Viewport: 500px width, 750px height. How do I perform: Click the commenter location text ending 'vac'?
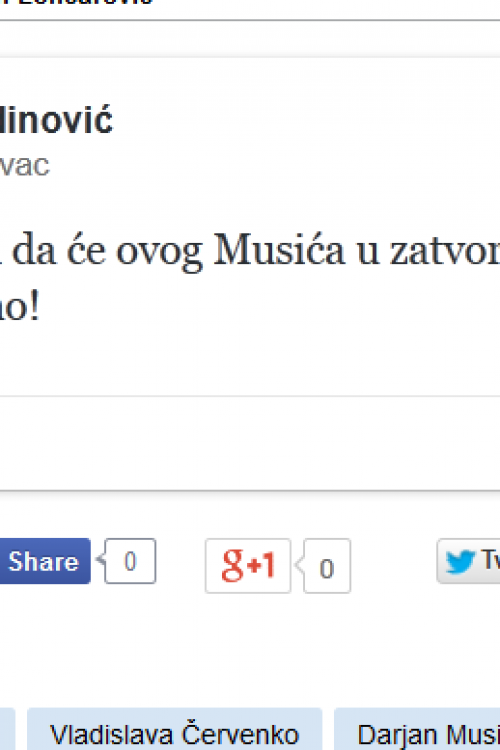point(24,165)
